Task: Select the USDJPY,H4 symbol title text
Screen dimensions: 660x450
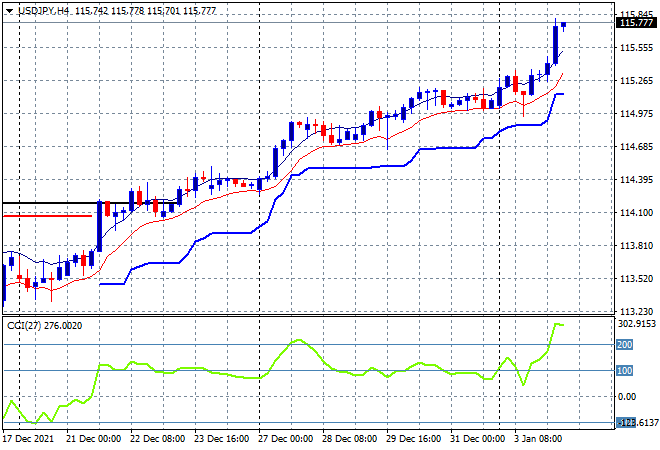Action: pyautogui.click(x=43, y=11)
